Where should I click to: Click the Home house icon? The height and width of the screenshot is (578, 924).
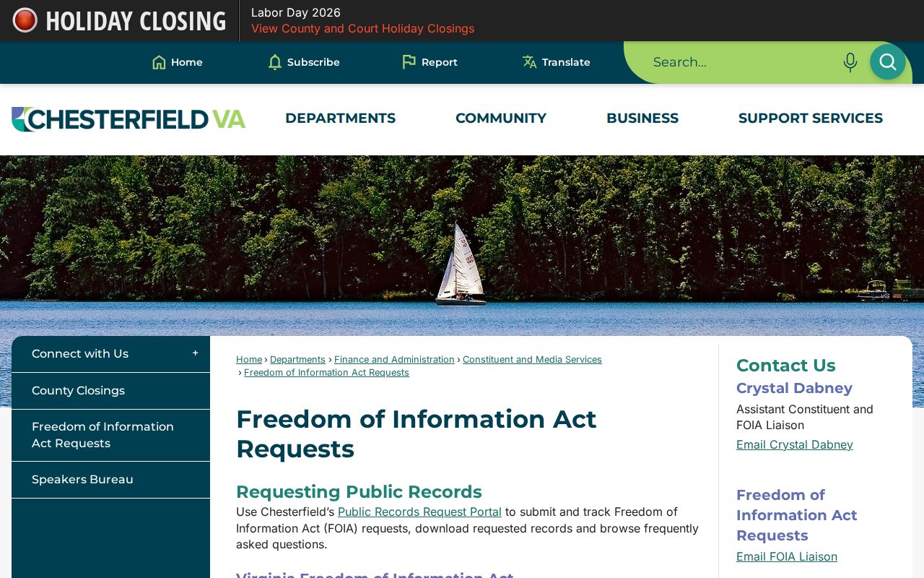click(x=159, y=62)
